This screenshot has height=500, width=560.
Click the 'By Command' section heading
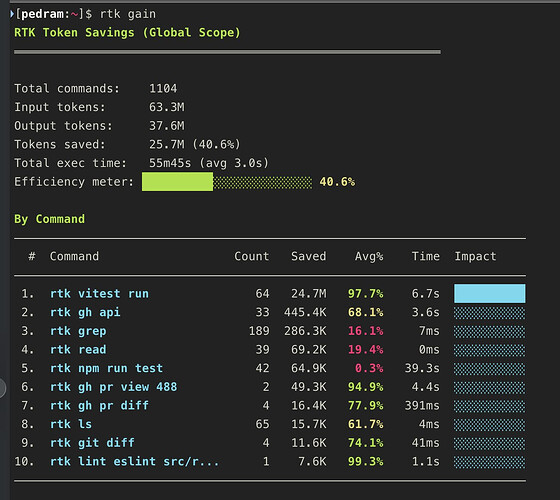(49, 219)
